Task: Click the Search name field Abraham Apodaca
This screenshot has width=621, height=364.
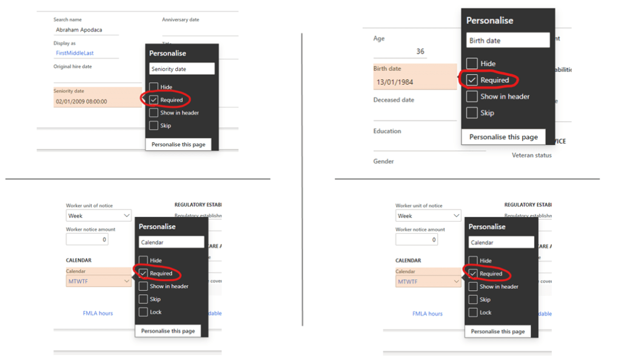Action: click(x=85, y=30)
